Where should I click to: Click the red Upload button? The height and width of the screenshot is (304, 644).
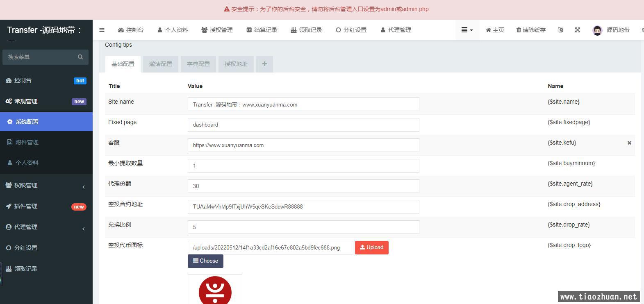371,247
